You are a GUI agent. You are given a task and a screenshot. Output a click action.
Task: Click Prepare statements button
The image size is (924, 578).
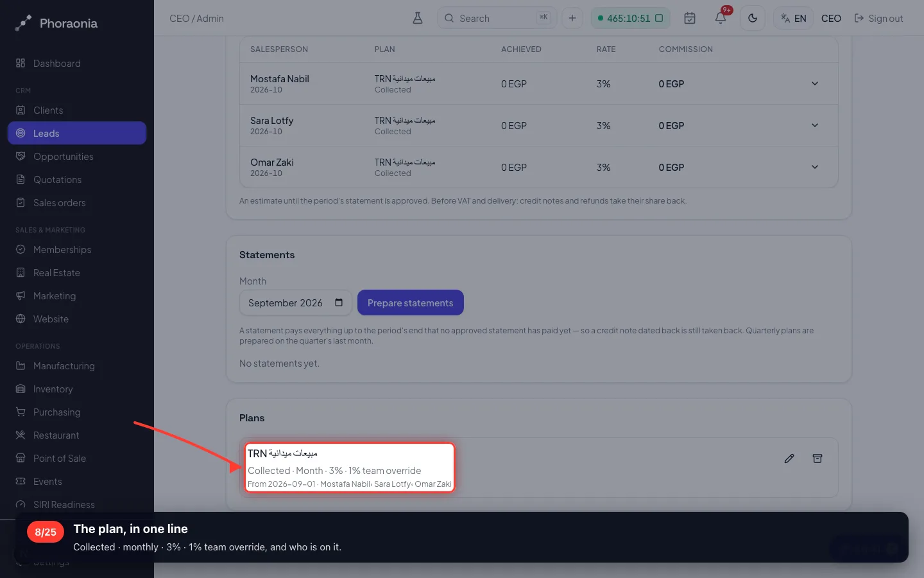[411, 302]
